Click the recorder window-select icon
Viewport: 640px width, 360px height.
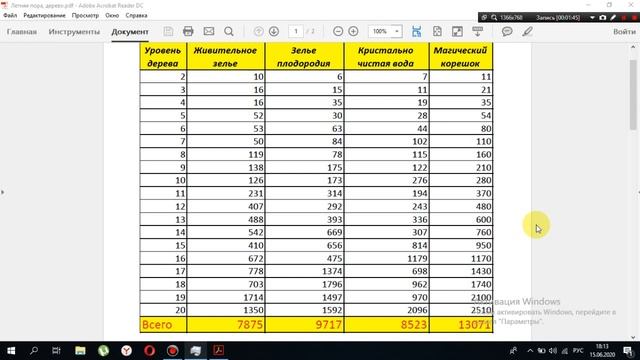point(484,18)
